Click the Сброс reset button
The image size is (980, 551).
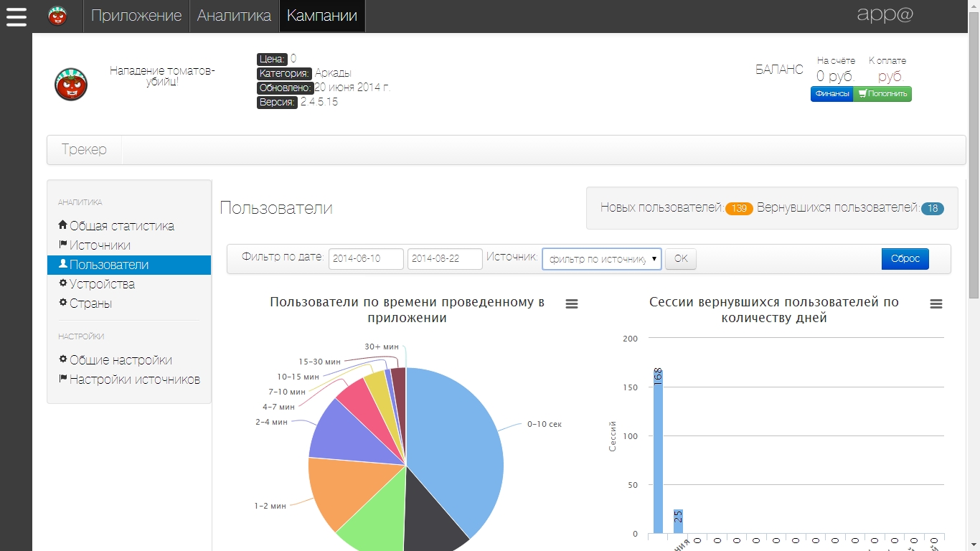[905, 259]
